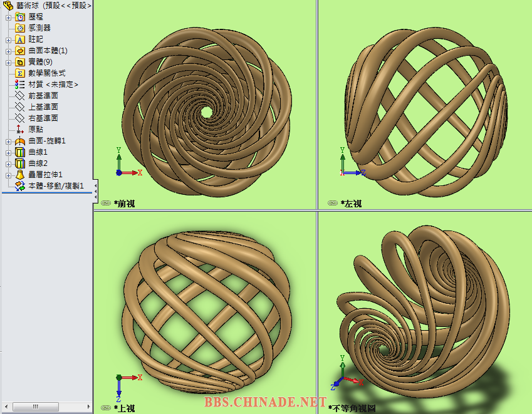This screenshot has height=414, width=532.
Task: Click the 右基準面 plane icon
Action: coord(20,118)
